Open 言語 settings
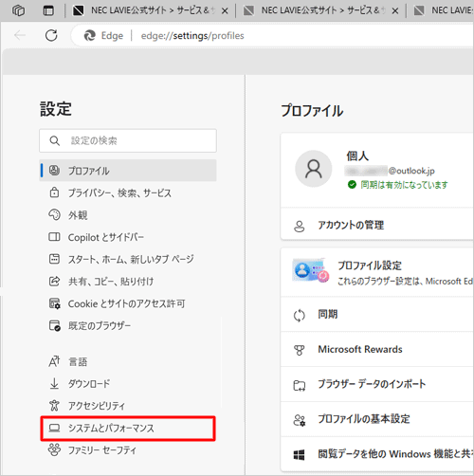Viewport: 474px width, 476px height. pyautogui.click(x=128, y=361)
